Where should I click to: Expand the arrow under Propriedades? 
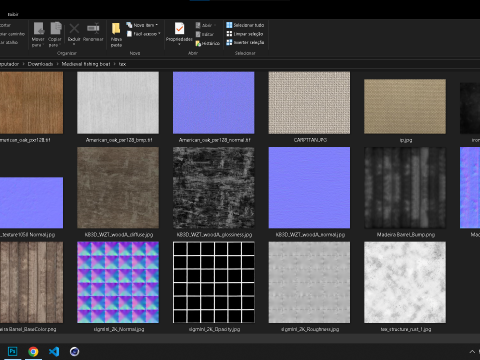click(x=179, y=44)
